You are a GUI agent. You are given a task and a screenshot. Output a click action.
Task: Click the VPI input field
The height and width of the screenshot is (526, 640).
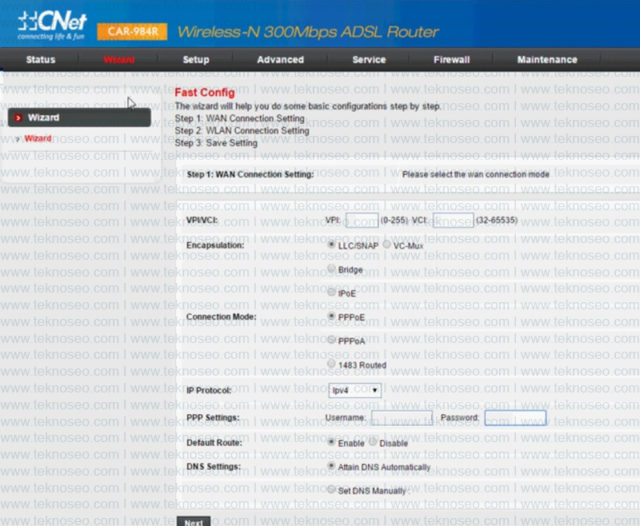click(362, 220)
